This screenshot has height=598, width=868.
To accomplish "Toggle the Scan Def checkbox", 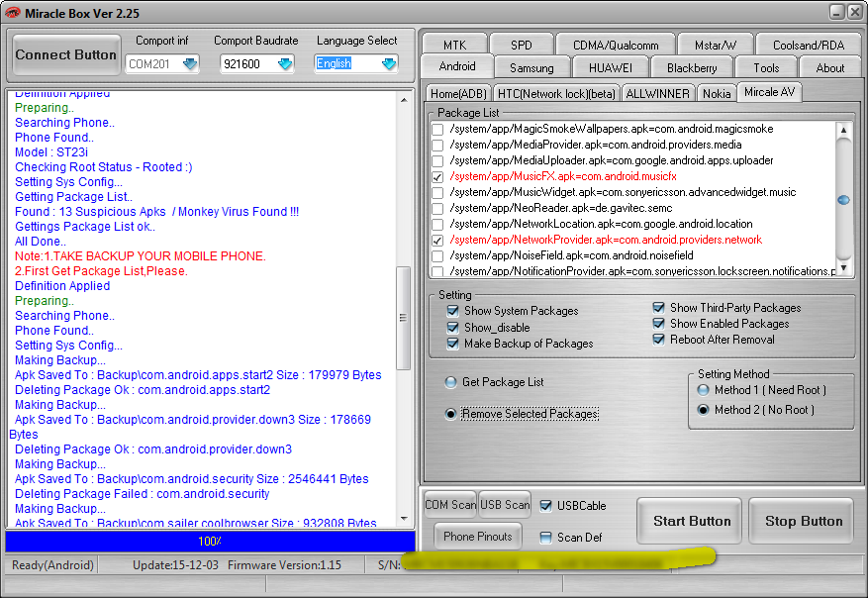I will (545, 537).
